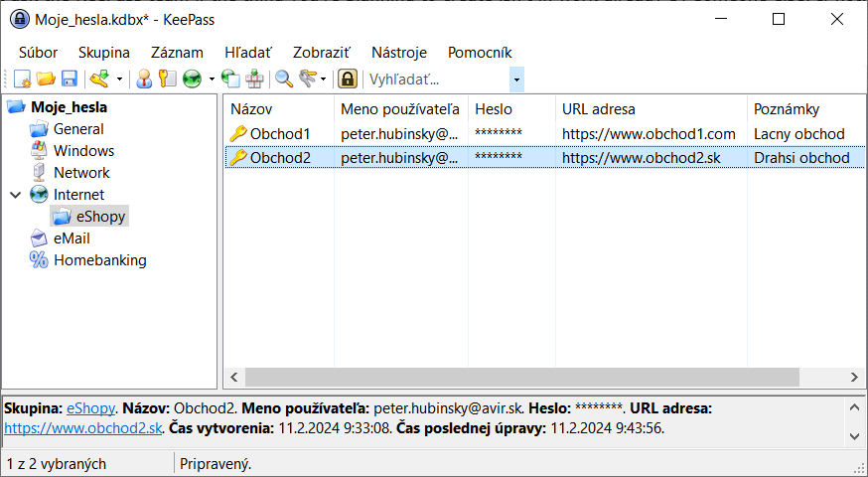Click the magnifying glass Find icon
Viewport: 868px width, 477px height.
click(x=284, y=79)
